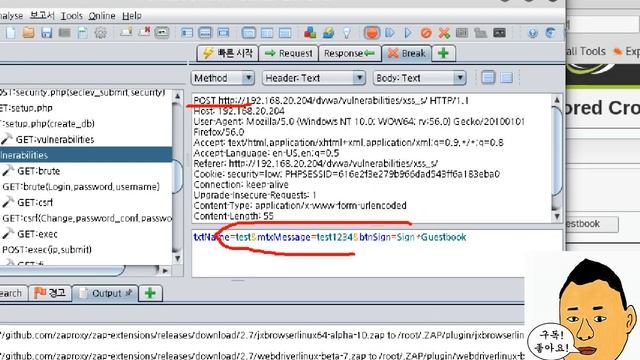This screenshot has width=640, height=360.
Task: Switch to combined header body view
Action: tap(506, 78)
